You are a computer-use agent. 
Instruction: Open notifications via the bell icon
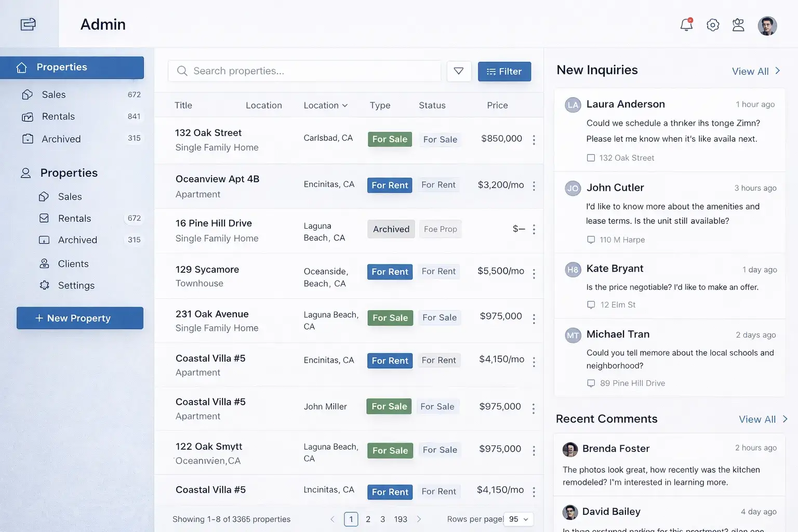(x=686, y=24)
